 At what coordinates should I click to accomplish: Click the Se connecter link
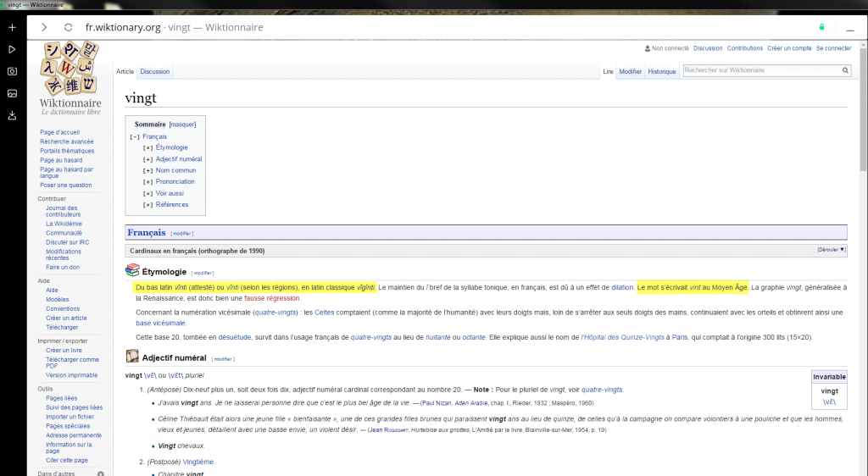(833, 48)
